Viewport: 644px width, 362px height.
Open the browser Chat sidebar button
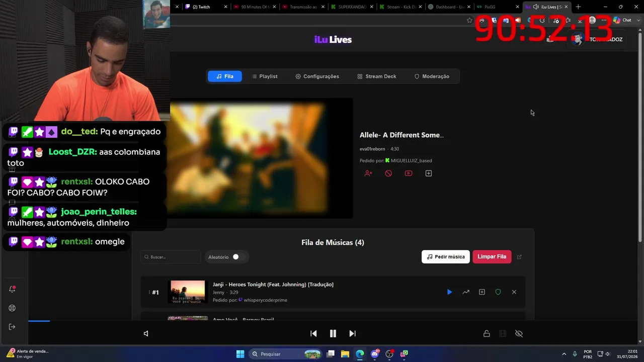click(623, 20)
